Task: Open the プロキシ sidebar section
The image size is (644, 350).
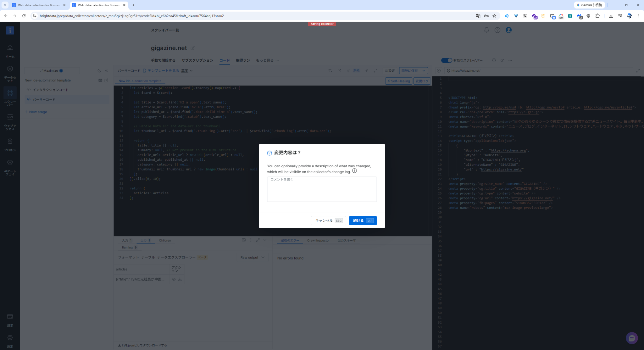Action: 10,145
